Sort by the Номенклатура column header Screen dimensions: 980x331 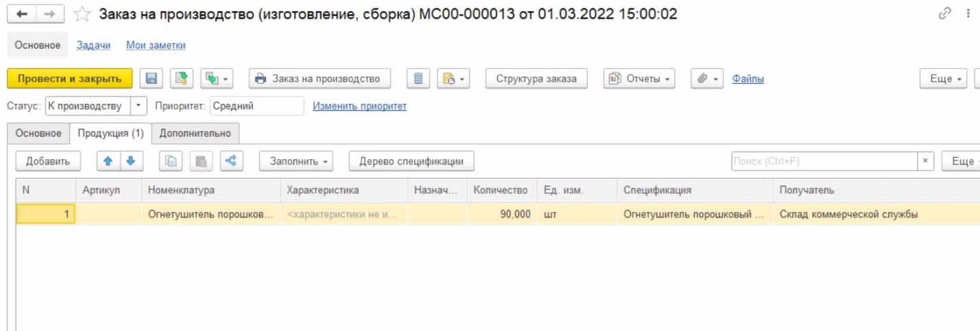211,190
